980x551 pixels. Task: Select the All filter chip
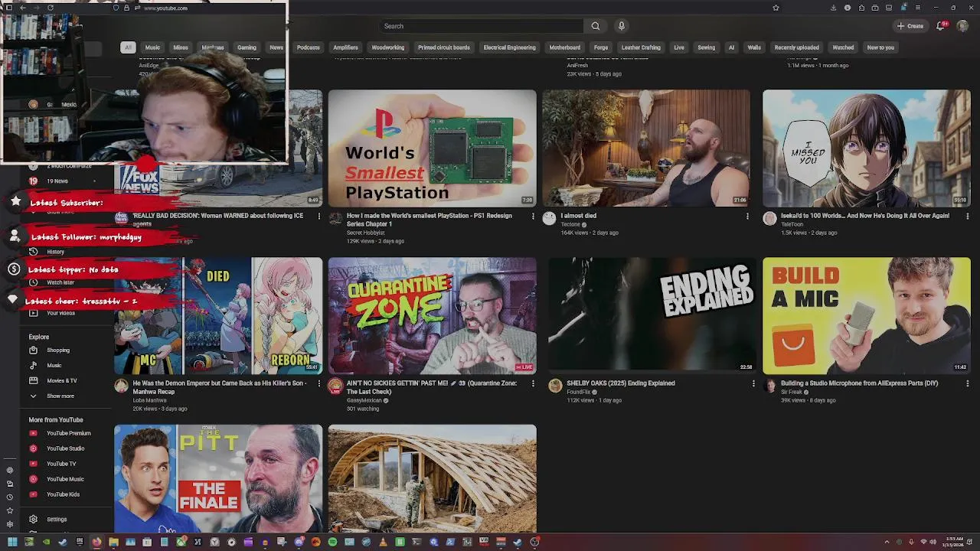point(128,47)
